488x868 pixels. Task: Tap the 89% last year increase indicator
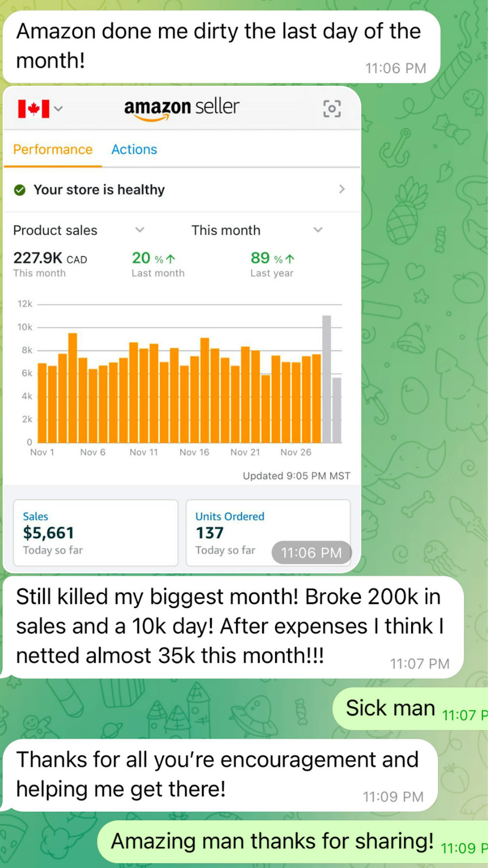coord(272,258)
